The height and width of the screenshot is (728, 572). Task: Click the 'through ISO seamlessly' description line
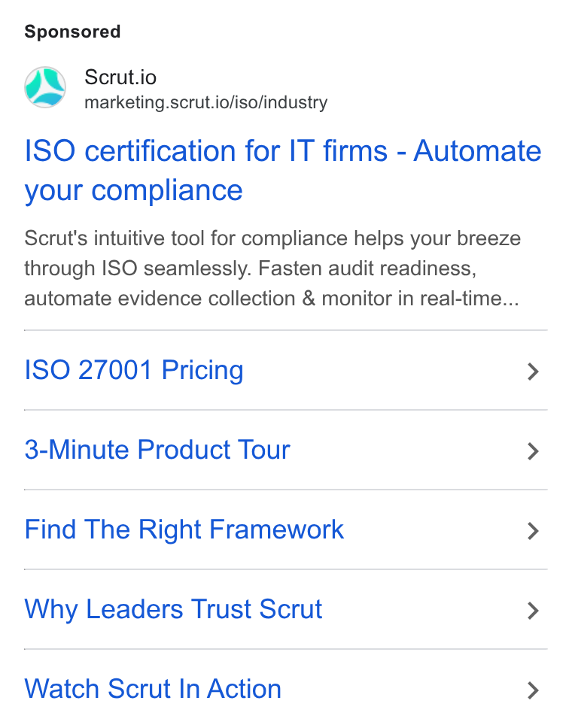[x=251, y=268]
